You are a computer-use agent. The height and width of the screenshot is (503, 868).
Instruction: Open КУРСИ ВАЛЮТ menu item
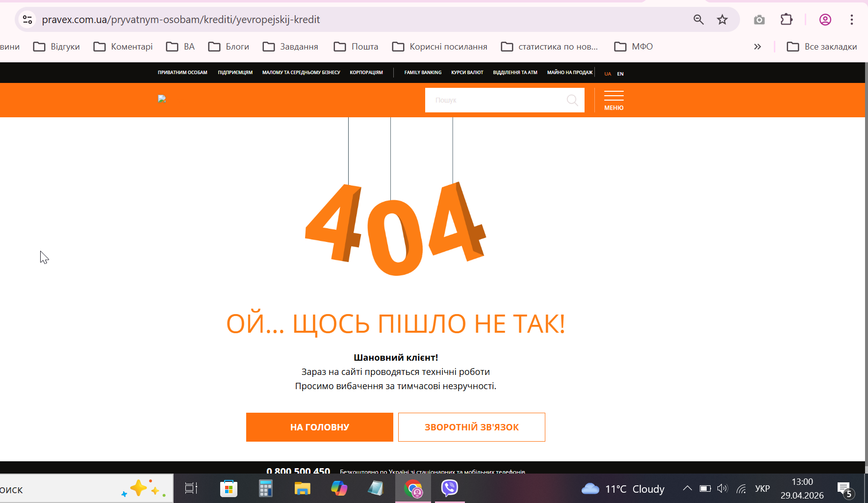click(467, 73)
